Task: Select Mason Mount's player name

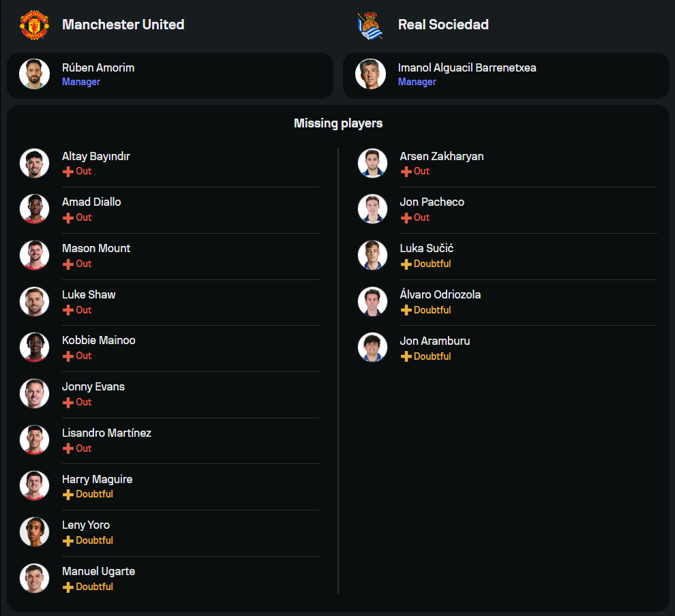Action: point(96,248)
